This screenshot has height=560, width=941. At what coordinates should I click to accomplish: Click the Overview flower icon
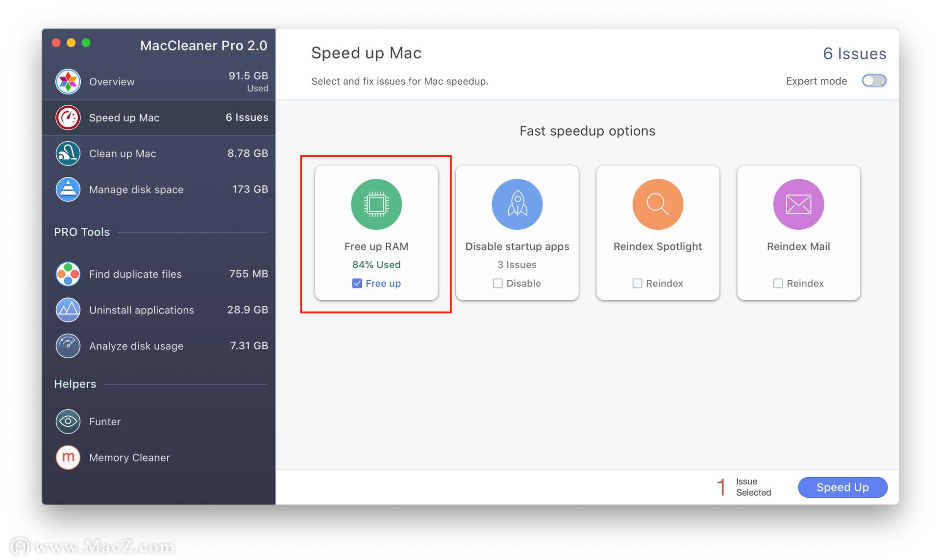click(x=68, y=81)
